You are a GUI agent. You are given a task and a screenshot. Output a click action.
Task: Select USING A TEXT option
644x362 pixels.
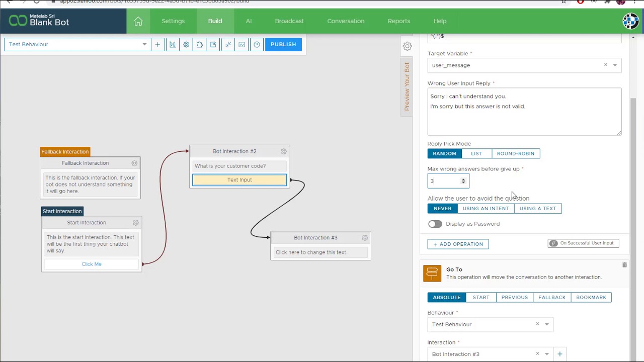point(538,208)
